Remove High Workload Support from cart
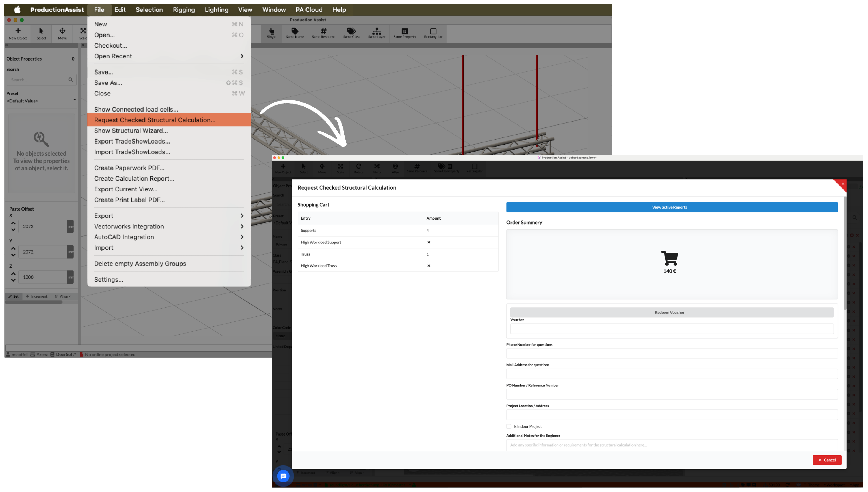This screenshot has width=868, height=492. click(x=428, y=242)
